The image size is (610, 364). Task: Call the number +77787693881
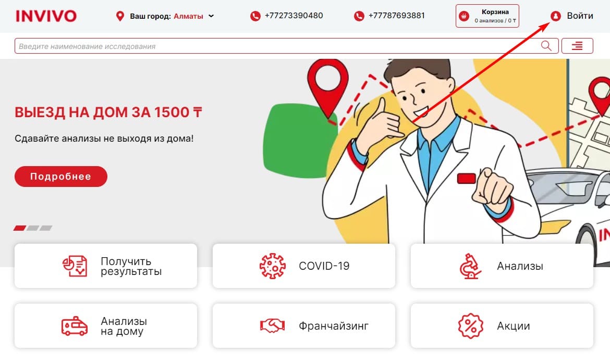pos(396,16)
